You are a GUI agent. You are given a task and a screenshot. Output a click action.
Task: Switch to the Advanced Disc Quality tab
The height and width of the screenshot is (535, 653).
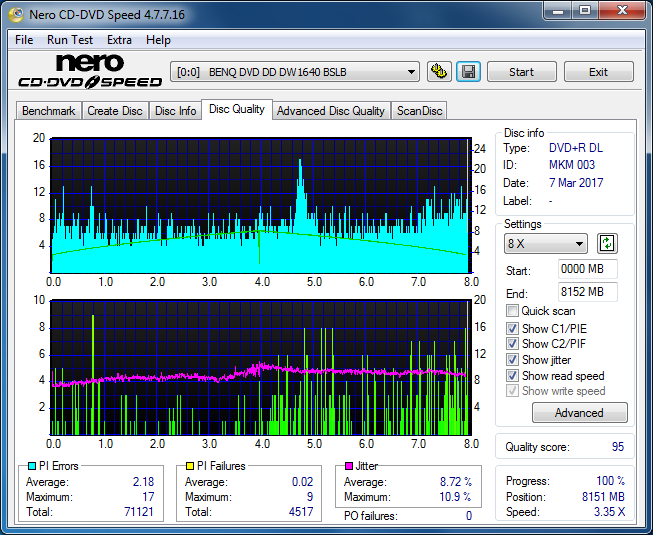331,111
